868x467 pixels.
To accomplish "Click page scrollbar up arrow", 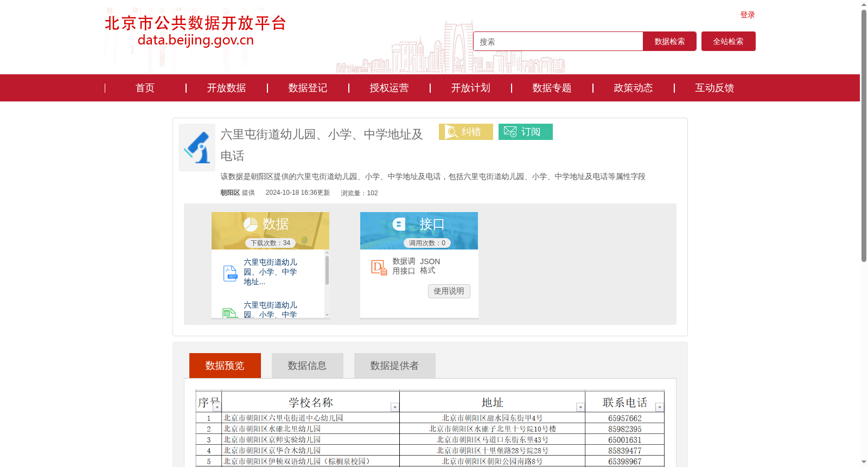I will tap(864, 4).
